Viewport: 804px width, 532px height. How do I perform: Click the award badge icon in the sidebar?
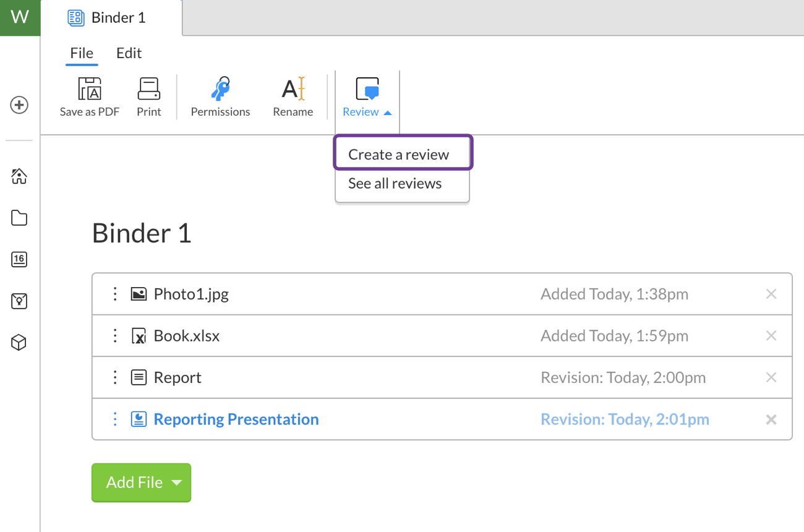pos(19,301)
